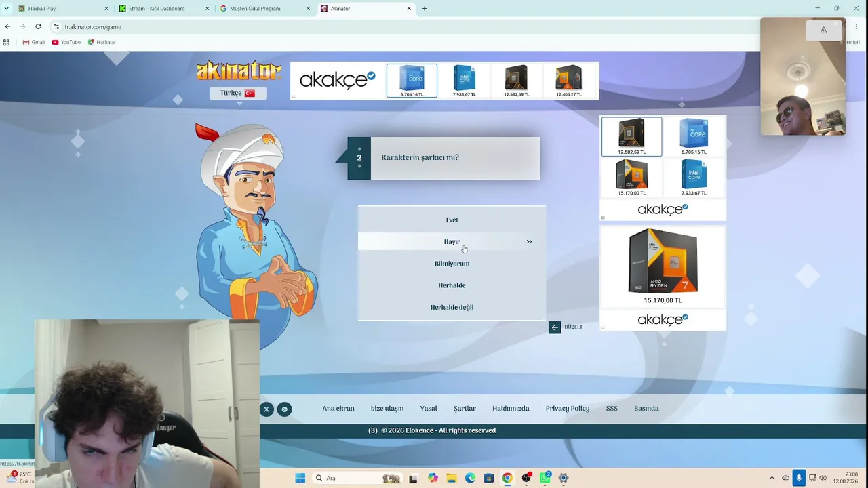
Task: Open the Şartlar footer link
Action: [x=465, y=409]
